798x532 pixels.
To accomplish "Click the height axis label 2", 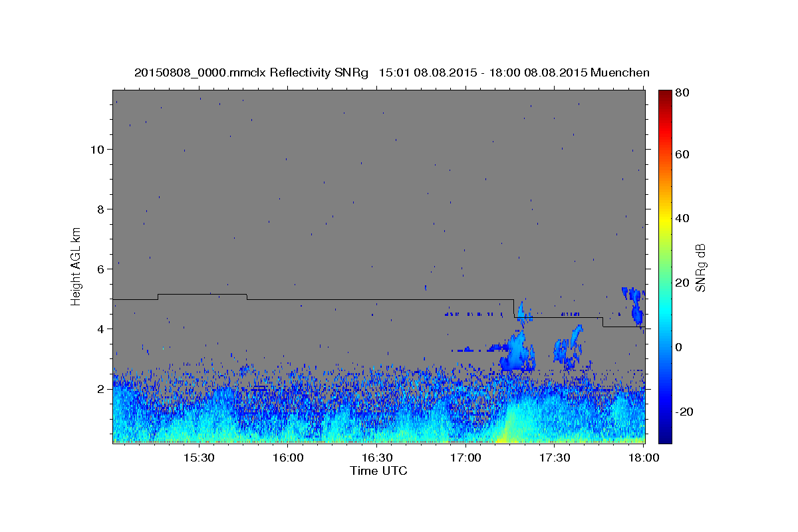I will (x=100, y=389).
